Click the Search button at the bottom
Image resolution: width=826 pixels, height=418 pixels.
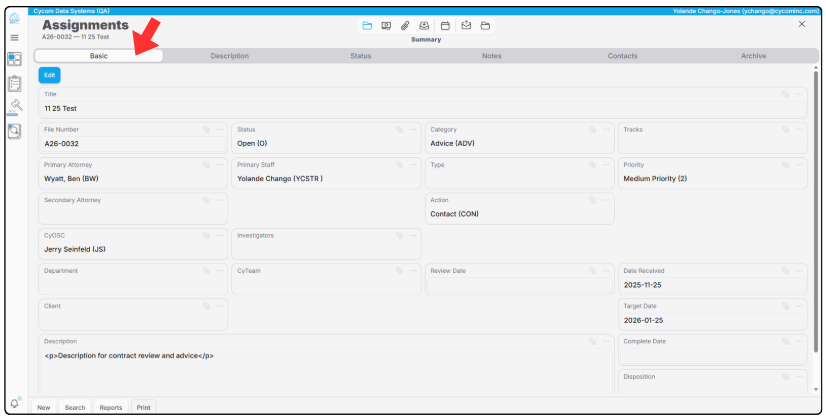[x=75, y=407]
